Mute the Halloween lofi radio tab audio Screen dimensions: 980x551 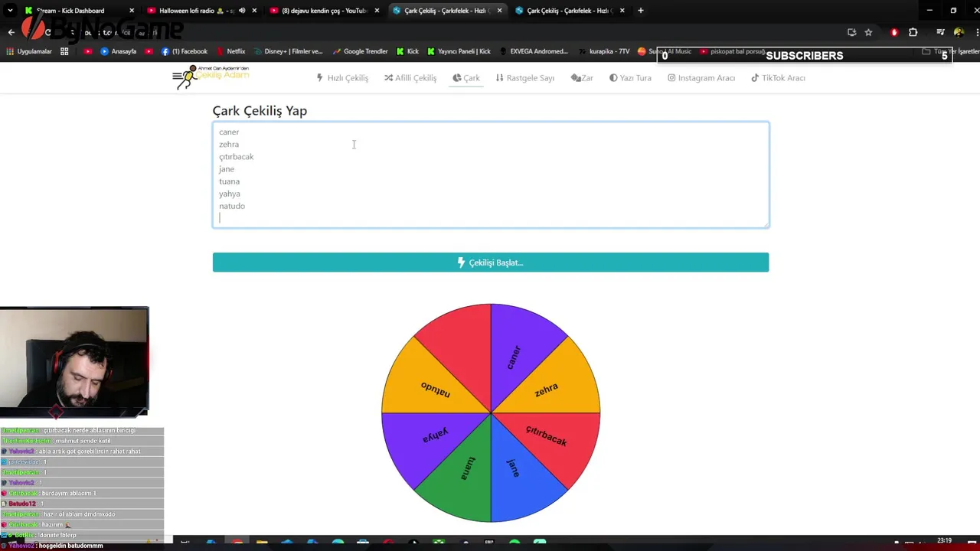242,11
